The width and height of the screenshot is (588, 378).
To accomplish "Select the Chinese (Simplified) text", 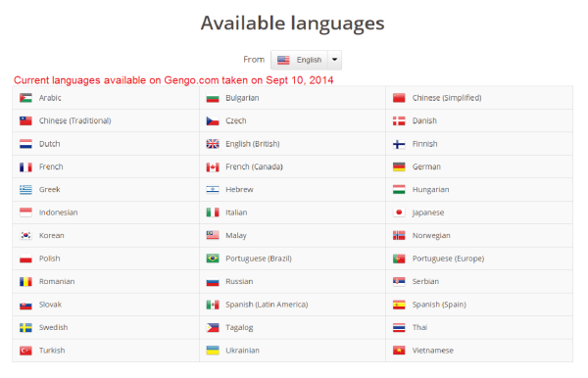I will pos(447,98).
